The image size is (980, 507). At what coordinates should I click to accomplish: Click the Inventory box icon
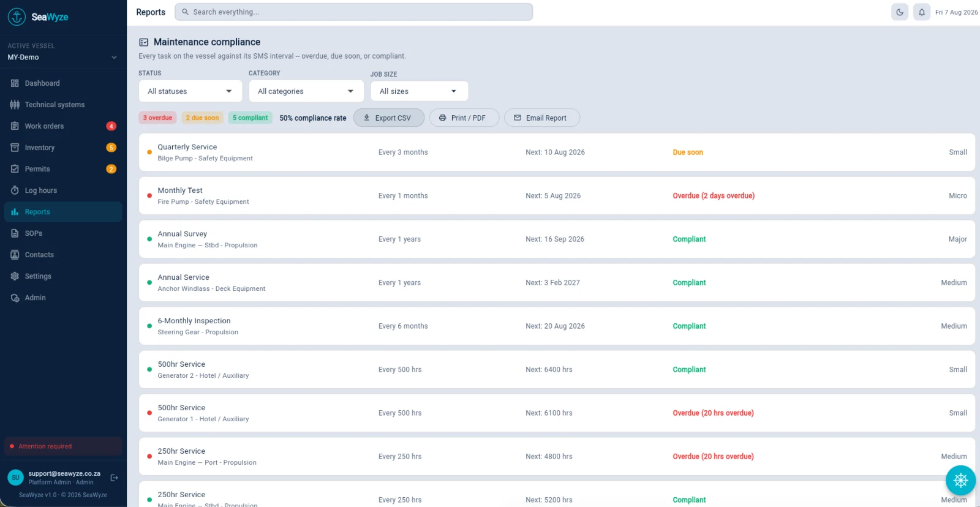click(15, 148)
